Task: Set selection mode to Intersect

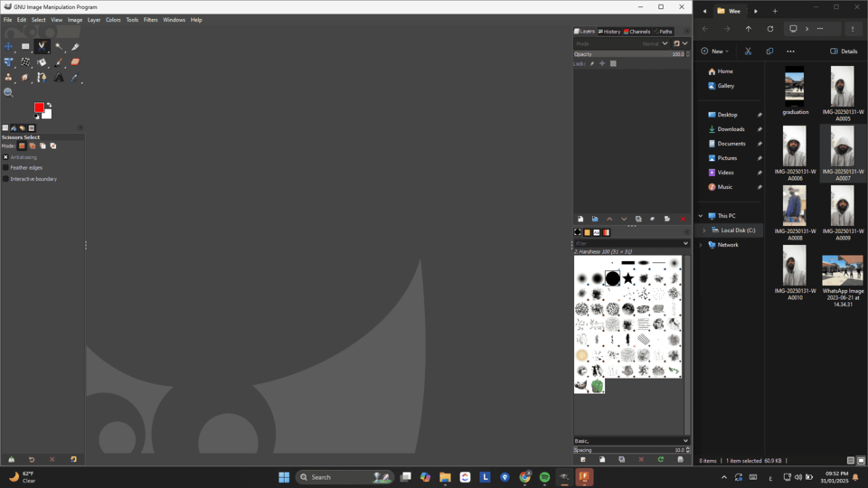Action: click(53, 146)
